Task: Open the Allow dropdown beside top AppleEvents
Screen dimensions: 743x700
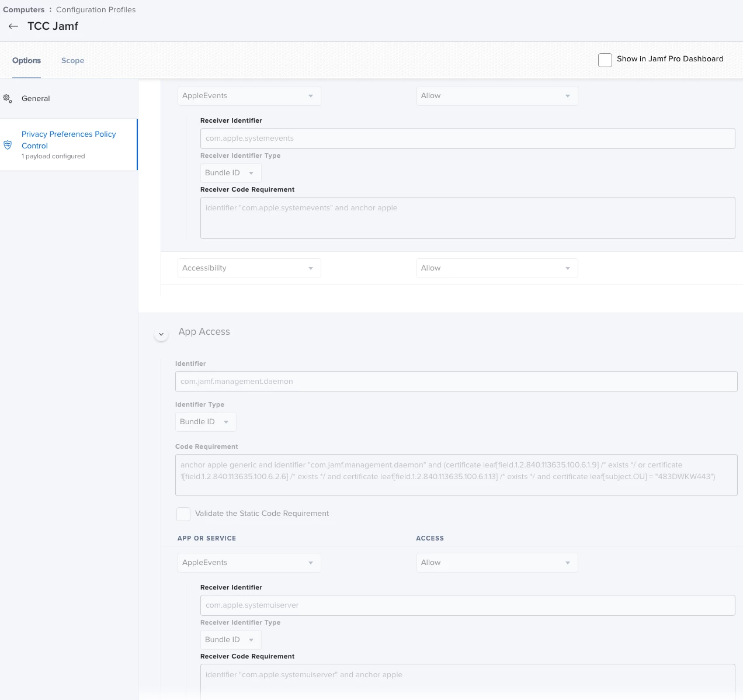Action: (497, 96)
